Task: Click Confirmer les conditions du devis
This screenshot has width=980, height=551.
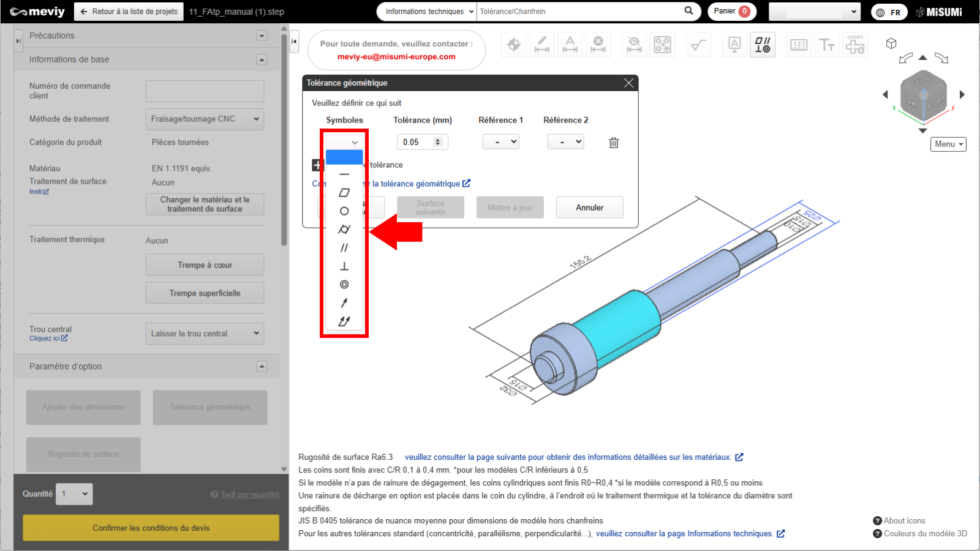Action: pyautogui.click(x=151, y=528)
